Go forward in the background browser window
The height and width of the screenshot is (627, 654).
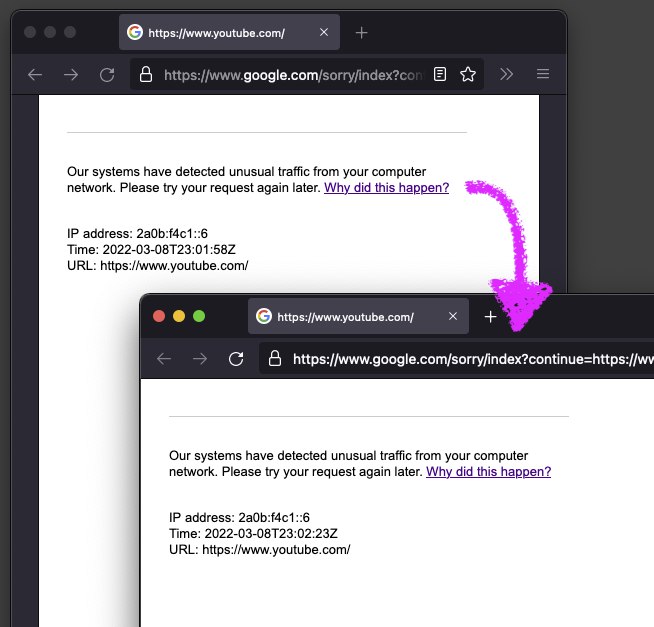pyautogui.click(x=71, y=75)
